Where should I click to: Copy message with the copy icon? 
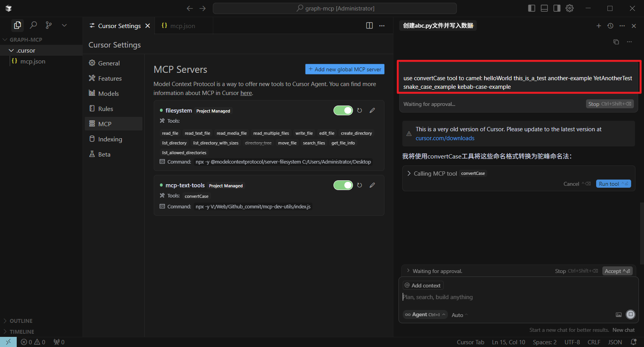point(616,42)
